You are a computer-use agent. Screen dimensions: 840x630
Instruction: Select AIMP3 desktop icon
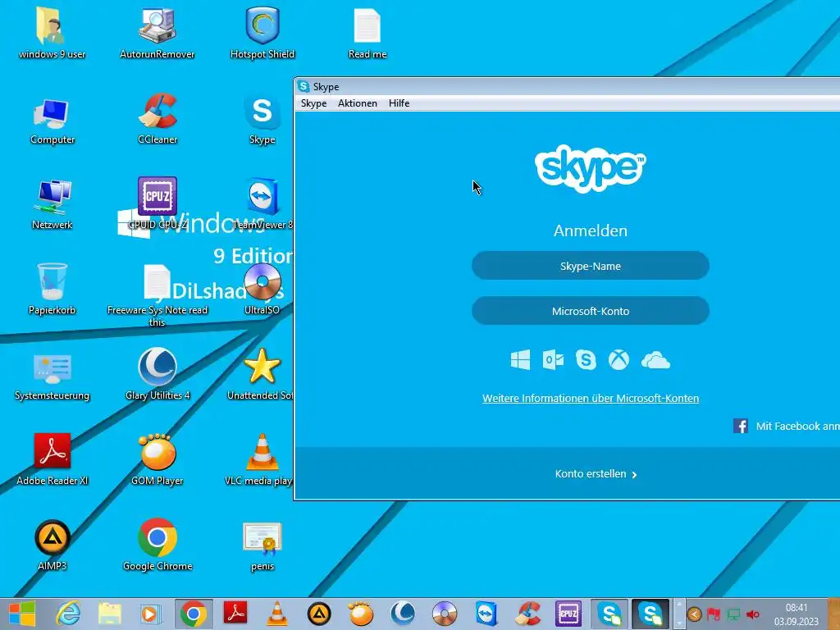52,546
